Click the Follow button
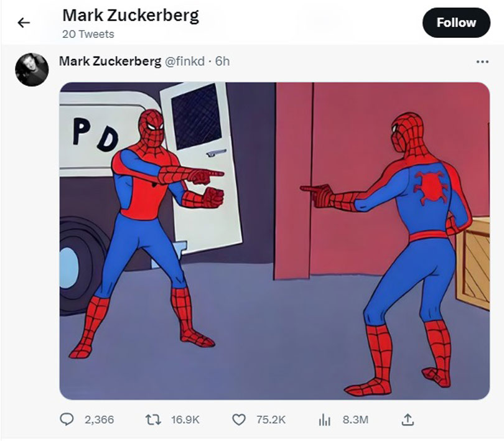This screenshot has width=504, height=441. [456, 22]
